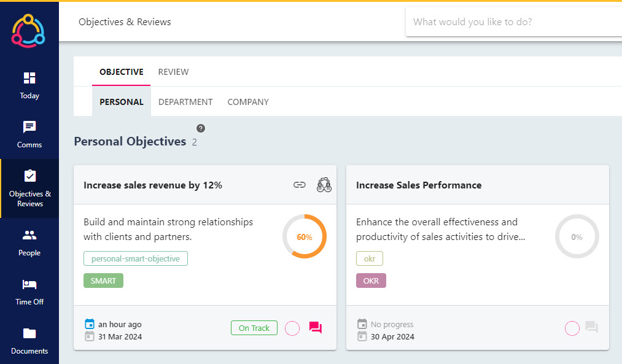The image size is (622, 364).
Task: Select the DEPARTMENT sub-tab
Action: [185, 102]
